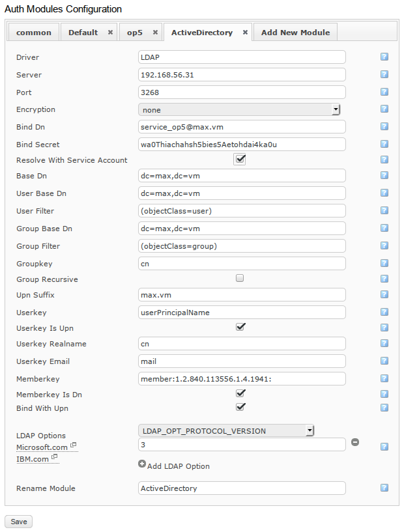Focus the User Filter field

tap(242, 211)
